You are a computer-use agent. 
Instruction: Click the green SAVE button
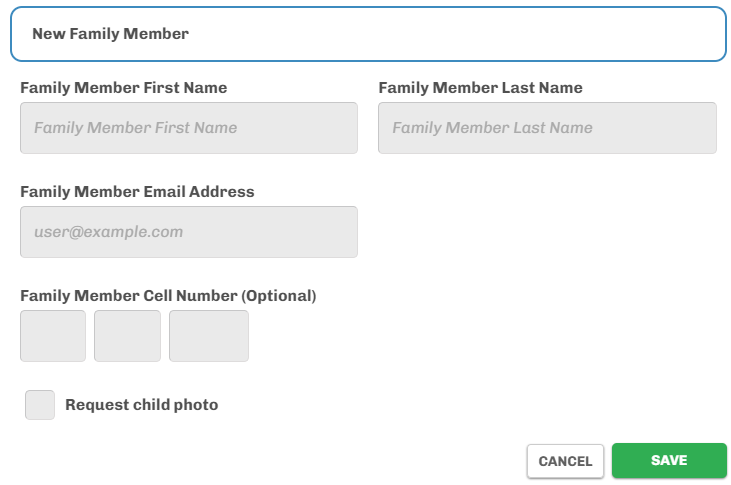click(669, 461)
